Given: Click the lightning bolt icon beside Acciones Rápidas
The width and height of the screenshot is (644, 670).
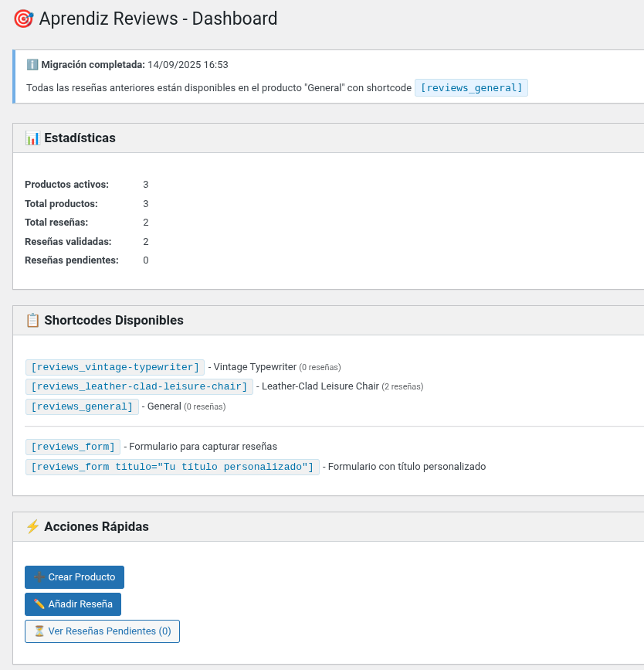Looking at the screenshot, I should click(32, 527).
